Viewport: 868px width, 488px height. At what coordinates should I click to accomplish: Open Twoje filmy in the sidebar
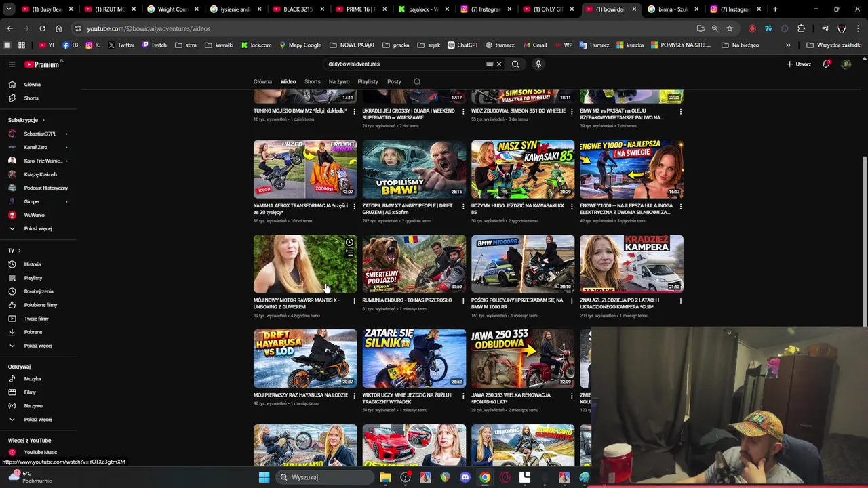pos(38,319)
